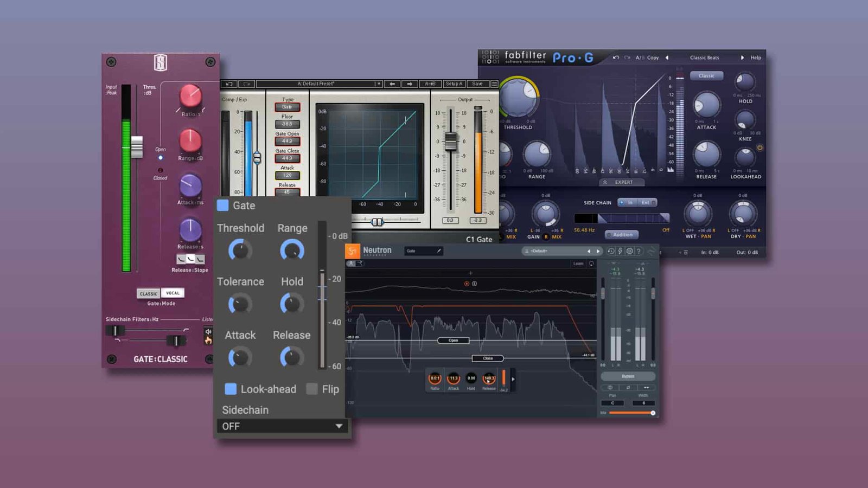Open Neutron history clock icon

click(611, 251)
